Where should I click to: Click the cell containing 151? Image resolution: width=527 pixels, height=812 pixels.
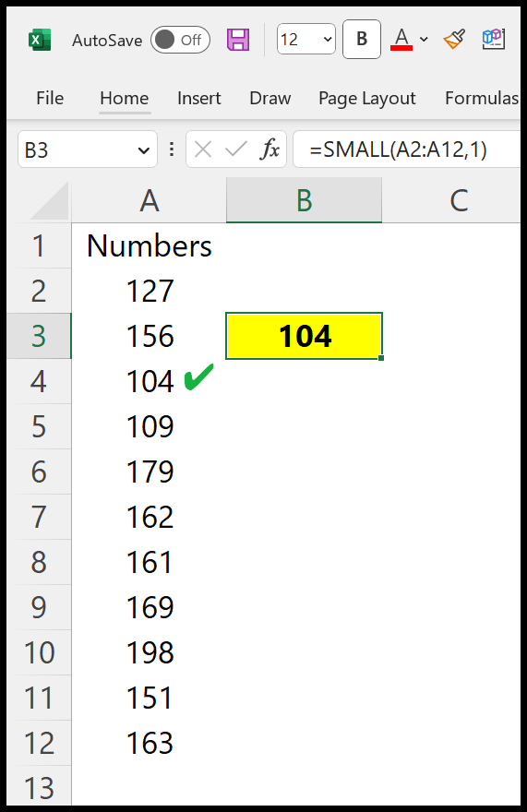coord(149,699)
